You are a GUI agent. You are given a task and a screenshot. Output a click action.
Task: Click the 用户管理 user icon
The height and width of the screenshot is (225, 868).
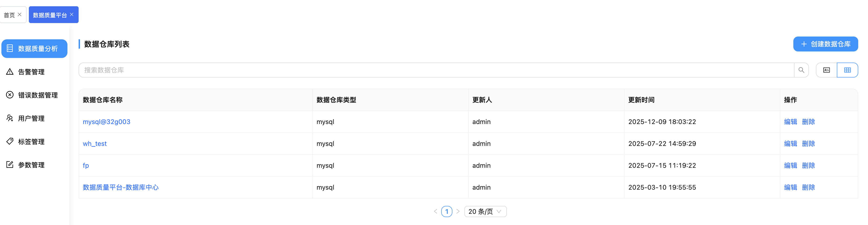10,118
